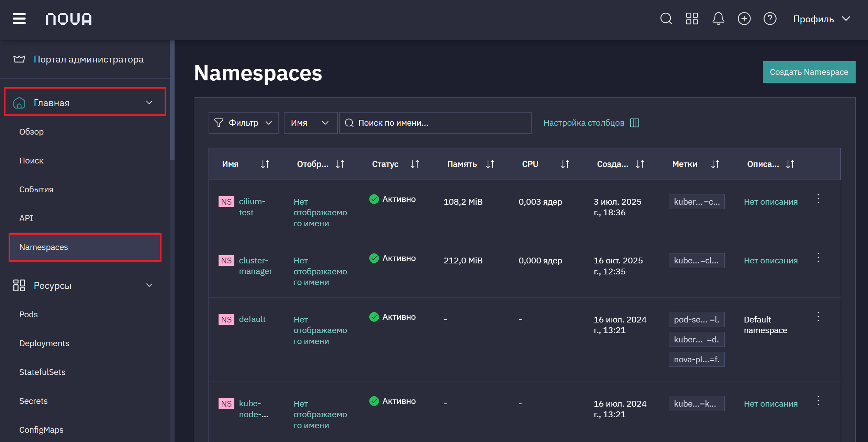This screenshot has width=868, height=442.
Task: Open actions menu for kube-node row
Action: click(x=819, y=401)
